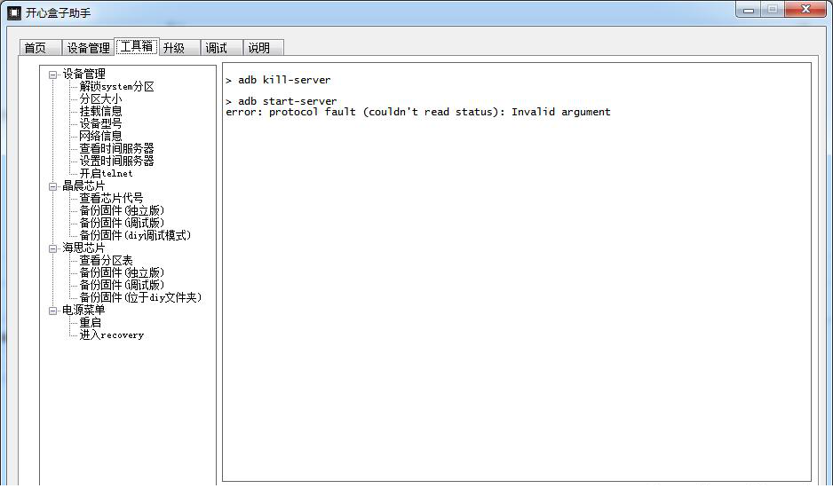Screen dimensions: 833x504
Task: Click the 'adb start-server' output line
Action: [282, 101]
